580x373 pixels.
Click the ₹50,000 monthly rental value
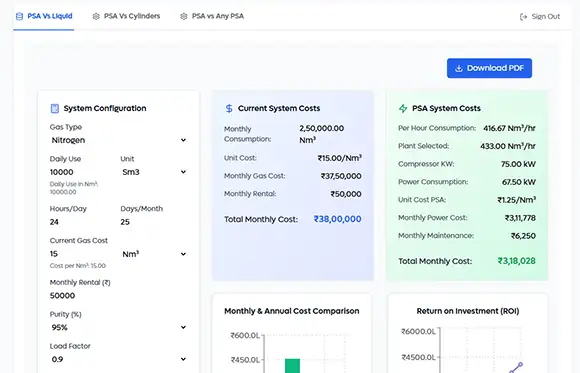[346, 194]
